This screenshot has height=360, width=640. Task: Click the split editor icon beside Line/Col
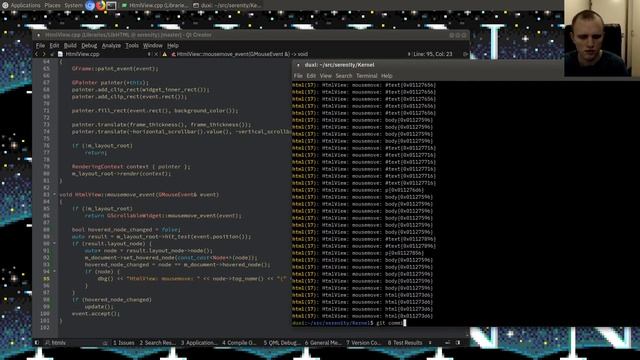click(465, 54)
